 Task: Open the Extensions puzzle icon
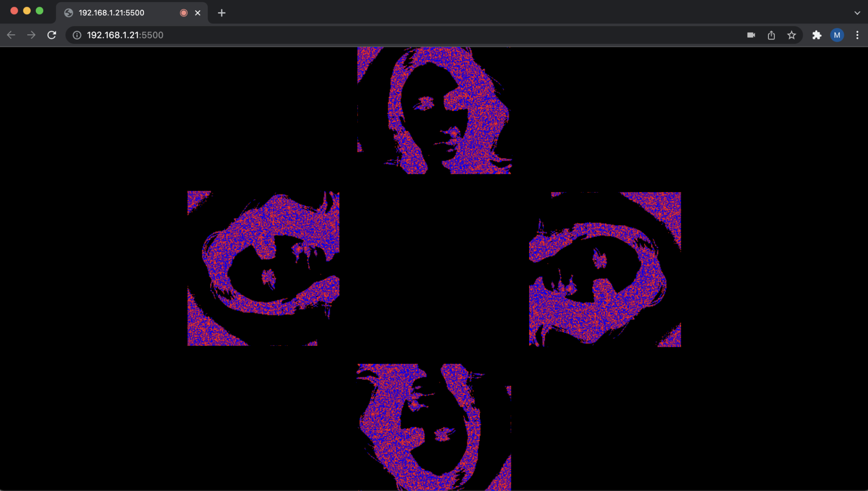coord(817,35)
